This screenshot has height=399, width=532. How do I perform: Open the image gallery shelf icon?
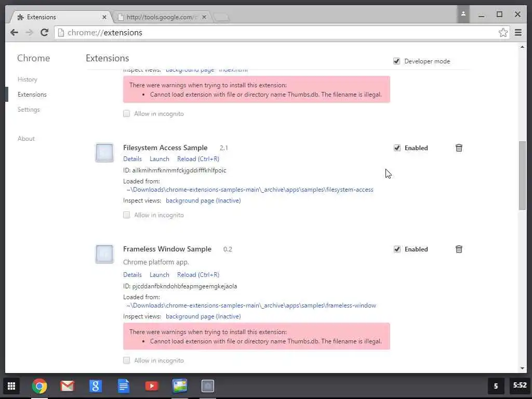coord(180,386)
